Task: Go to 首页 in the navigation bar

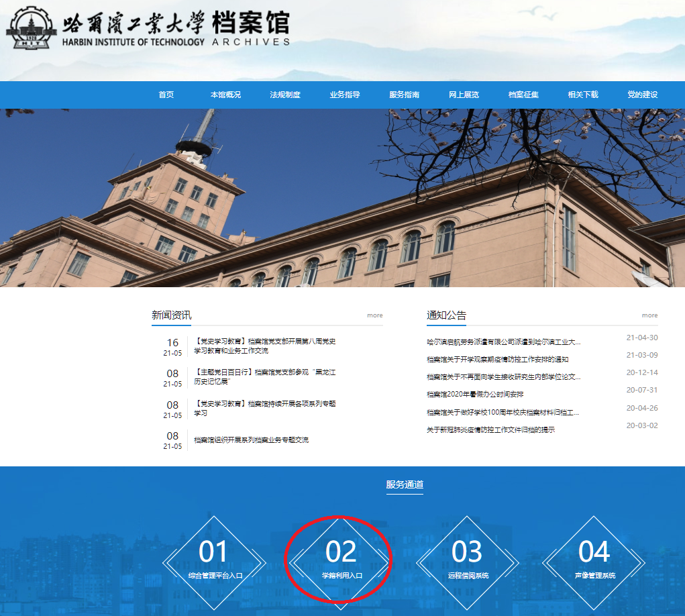Action: (x=166, y=95)
